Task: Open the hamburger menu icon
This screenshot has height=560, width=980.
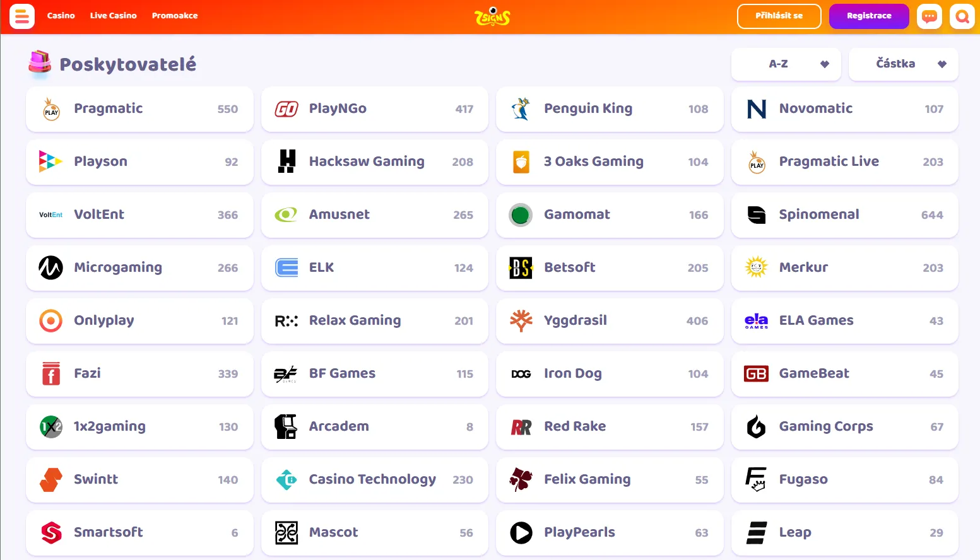Action: click(x=22, y=16)
